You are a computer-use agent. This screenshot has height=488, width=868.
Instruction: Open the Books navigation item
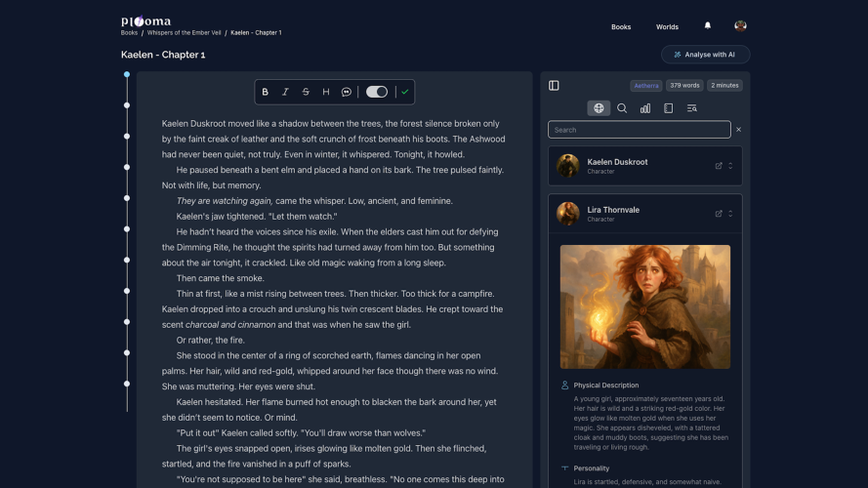tap(621, 26)
